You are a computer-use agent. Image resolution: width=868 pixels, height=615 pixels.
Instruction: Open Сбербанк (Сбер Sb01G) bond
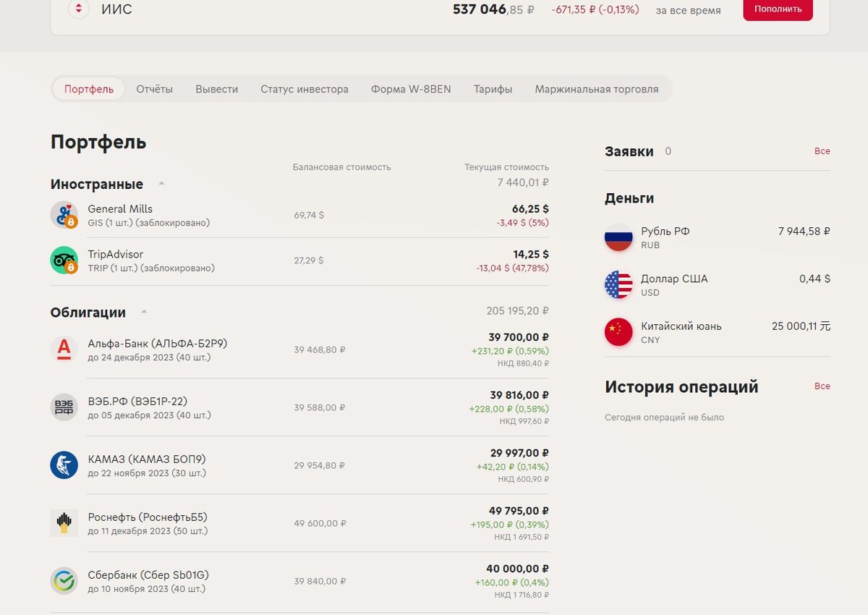[x=148, y=575]
